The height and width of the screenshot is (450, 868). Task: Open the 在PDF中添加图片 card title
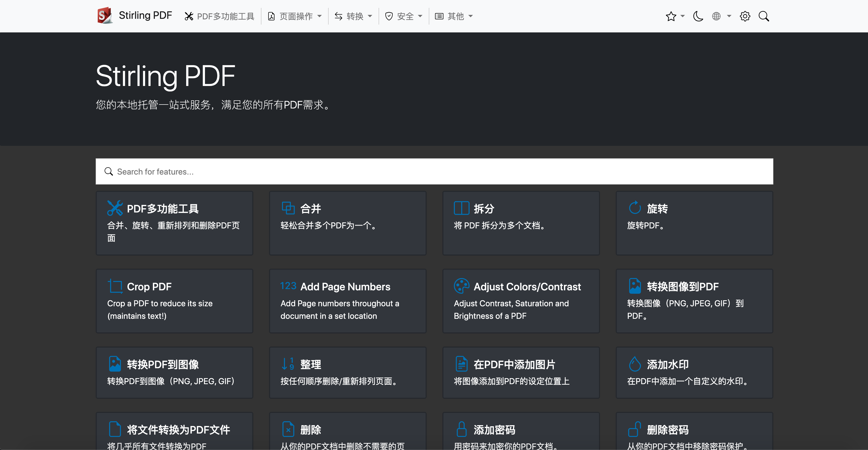514,365
